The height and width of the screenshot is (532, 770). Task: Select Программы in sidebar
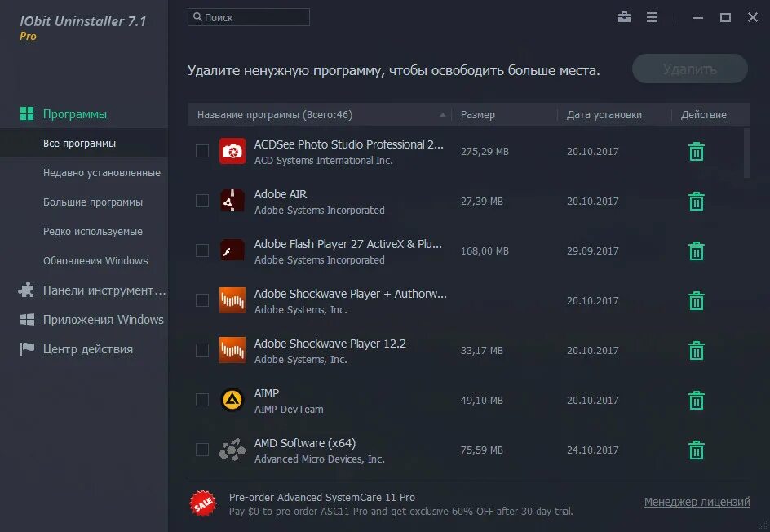point(75,114)
